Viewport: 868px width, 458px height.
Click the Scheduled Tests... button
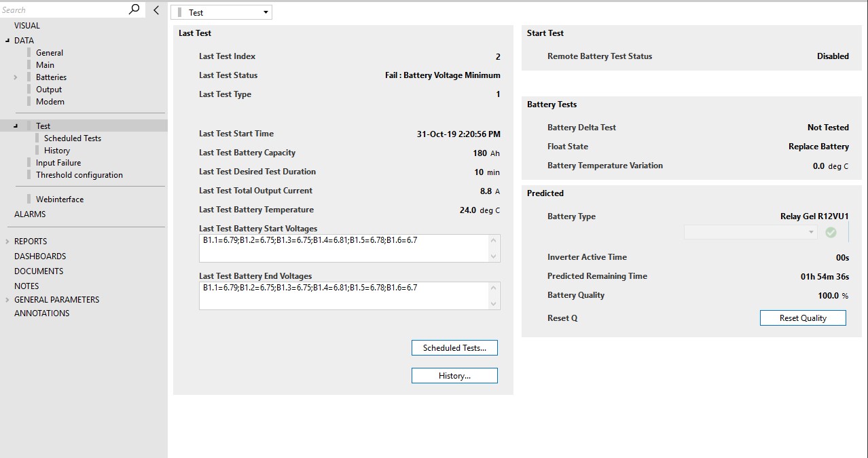pyautogui.click(x=454, y=347)
